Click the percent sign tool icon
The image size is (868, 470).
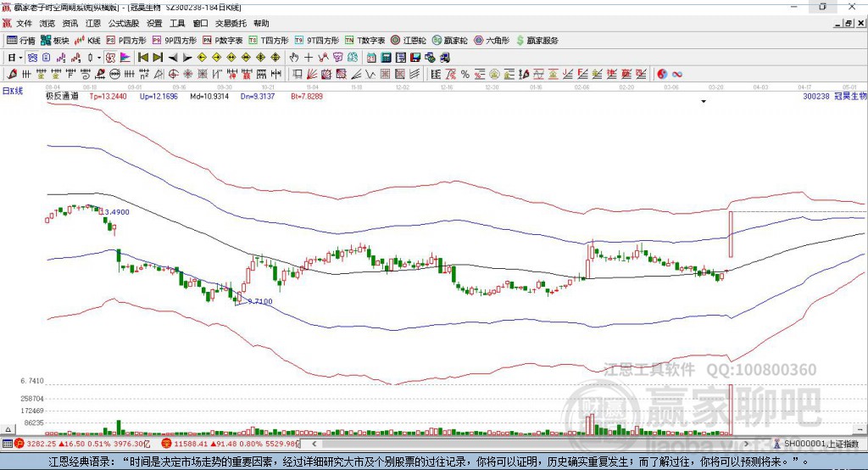(x=465, y=75)
